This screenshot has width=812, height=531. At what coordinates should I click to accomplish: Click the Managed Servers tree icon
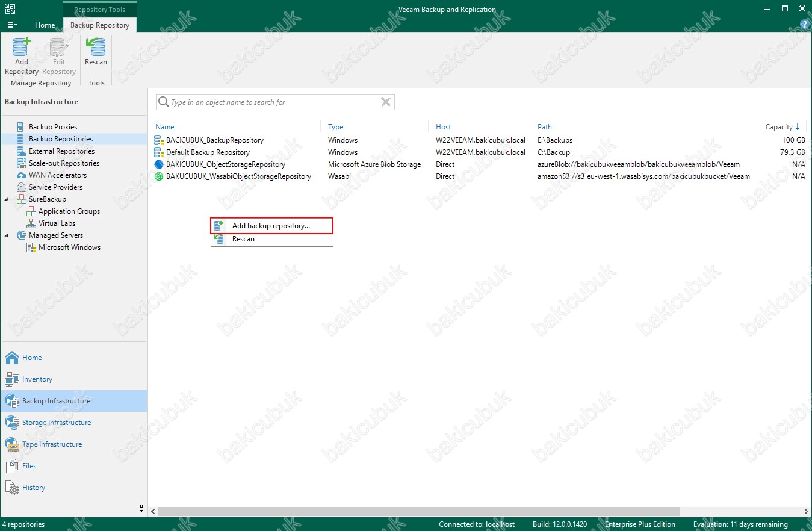point(22,235)
